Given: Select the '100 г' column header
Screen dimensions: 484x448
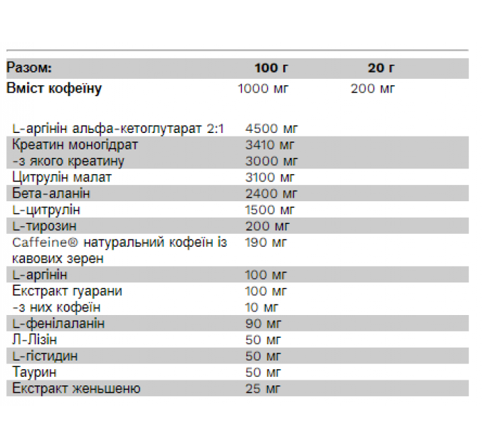Looking at the screenshot, I should pyautogui.click(x=271, y=68).
